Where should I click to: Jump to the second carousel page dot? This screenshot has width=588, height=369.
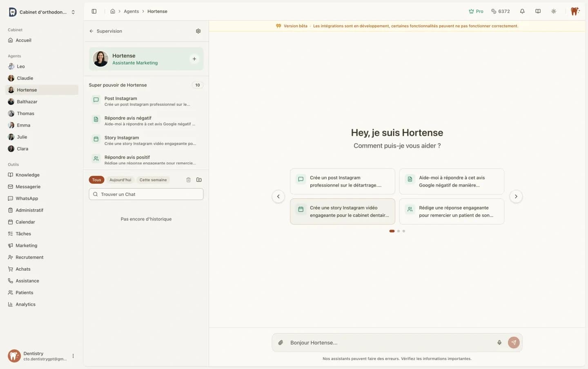point(399,231)
